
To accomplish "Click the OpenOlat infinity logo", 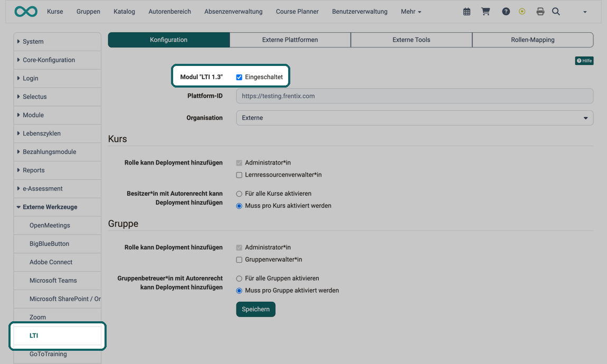I will [x=26, y=12].
